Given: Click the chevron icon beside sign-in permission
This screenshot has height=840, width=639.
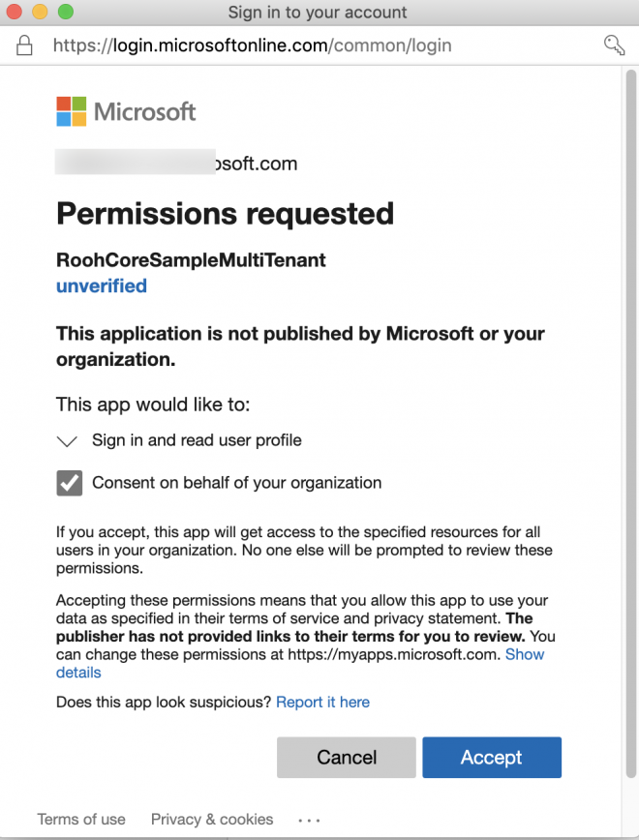Looking at the screenshot, I should pyautogui.click(x=67, y=440).
